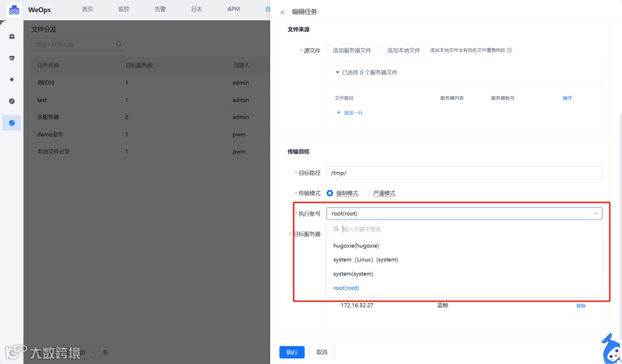Screen dimensions: 622x364
Task: Select 强制模式 radio button
Action: 329,193
